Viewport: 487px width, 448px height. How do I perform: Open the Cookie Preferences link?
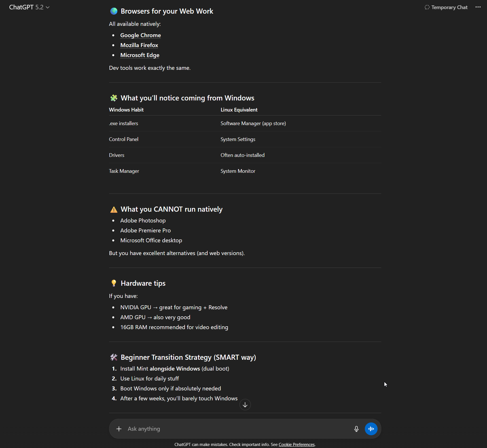click(297, 445)
